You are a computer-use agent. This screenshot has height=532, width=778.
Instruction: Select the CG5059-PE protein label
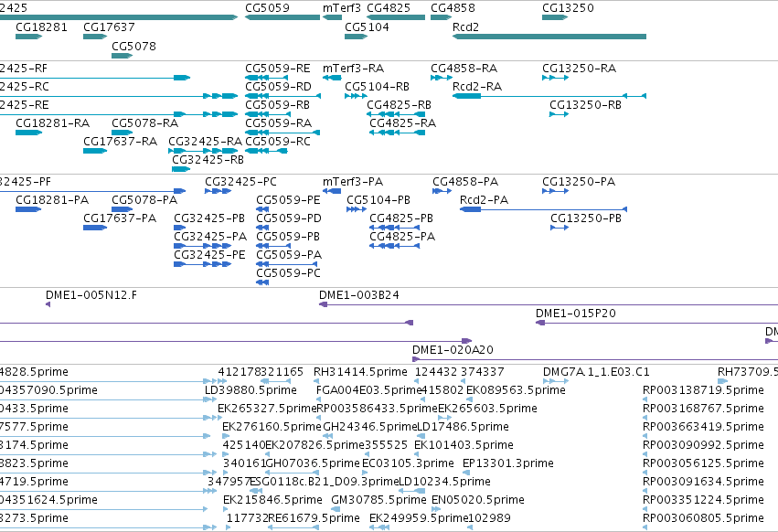coord(288,199)
